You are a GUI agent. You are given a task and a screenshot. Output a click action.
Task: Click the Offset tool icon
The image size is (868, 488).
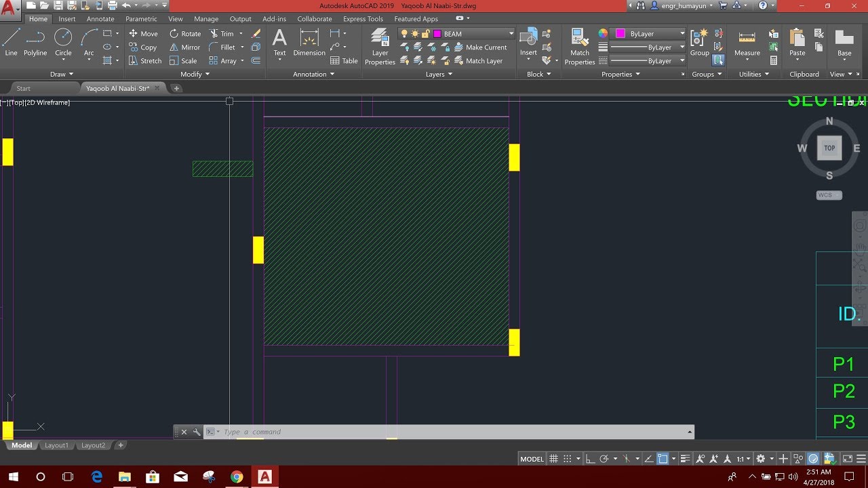[x=256, y=61]
